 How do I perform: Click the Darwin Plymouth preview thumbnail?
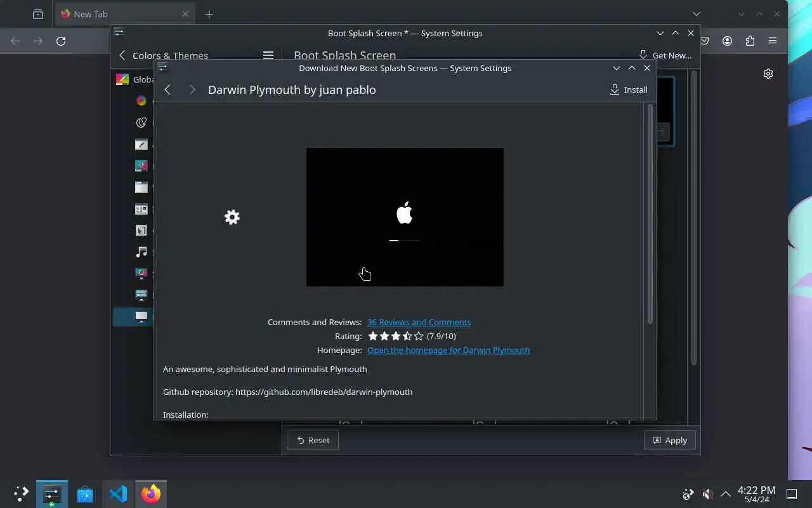(x=405, y=217)
